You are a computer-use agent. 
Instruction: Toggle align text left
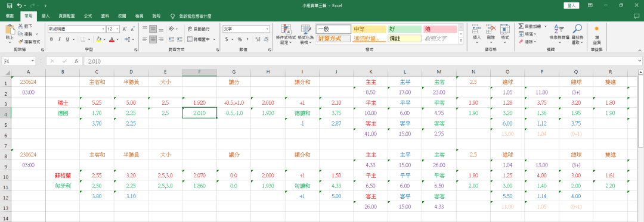tap(144, 39)
